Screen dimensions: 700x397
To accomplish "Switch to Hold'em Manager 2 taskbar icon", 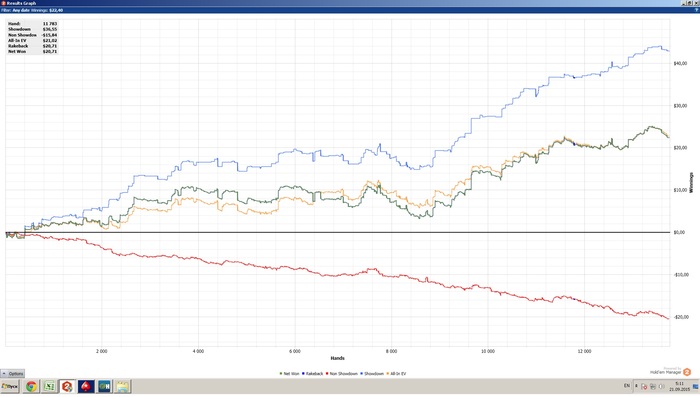I will pyautogui.click(x=67, y=386).
